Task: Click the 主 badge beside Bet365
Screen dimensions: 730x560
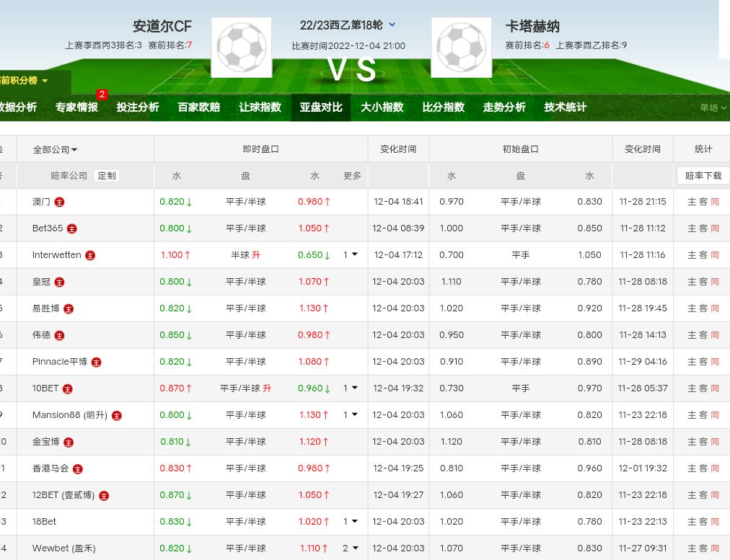Action: pyautogui.click(x=71, y=228)
